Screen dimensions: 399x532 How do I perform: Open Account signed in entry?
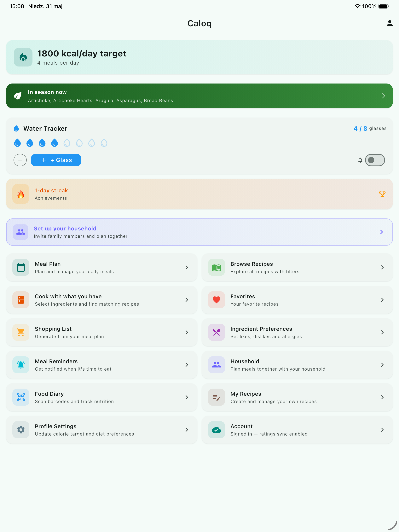[297, 430]
